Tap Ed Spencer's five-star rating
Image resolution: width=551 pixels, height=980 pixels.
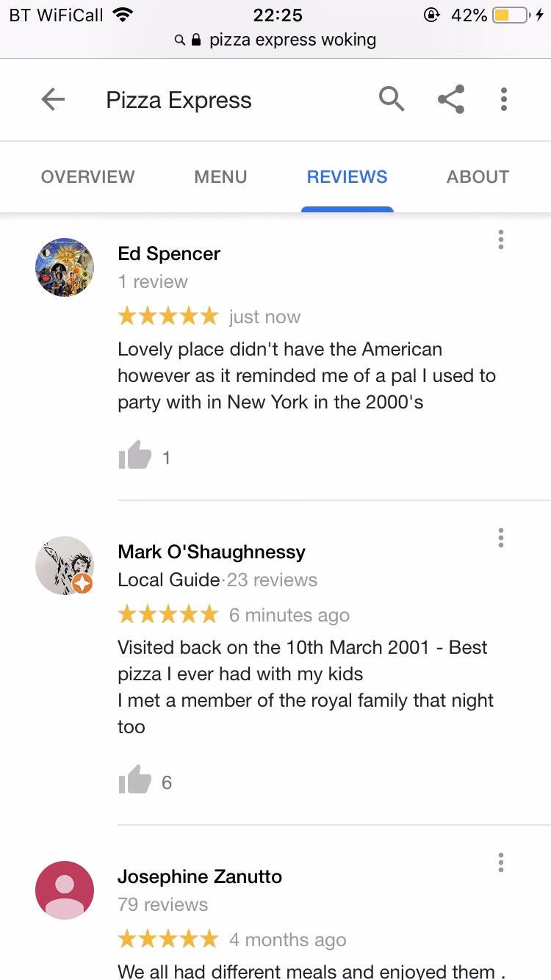pos(168,315)
